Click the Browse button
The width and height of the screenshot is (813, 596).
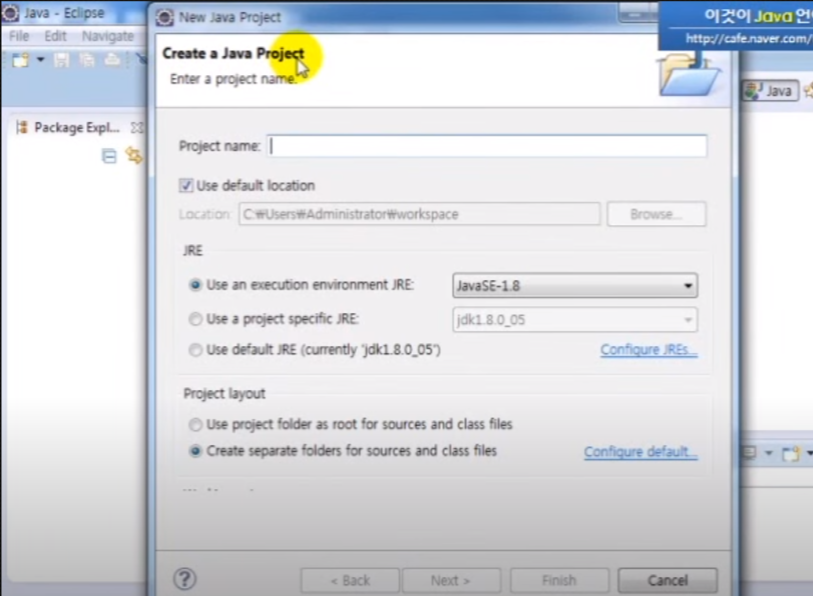pyautogui.click(x=656, y=214)
